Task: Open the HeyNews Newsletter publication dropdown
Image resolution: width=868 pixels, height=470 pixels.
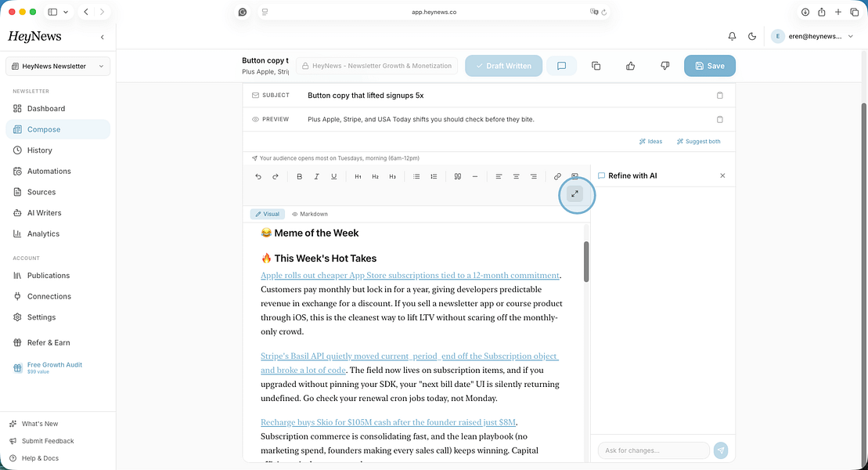Action: click(x=58, y=66)
